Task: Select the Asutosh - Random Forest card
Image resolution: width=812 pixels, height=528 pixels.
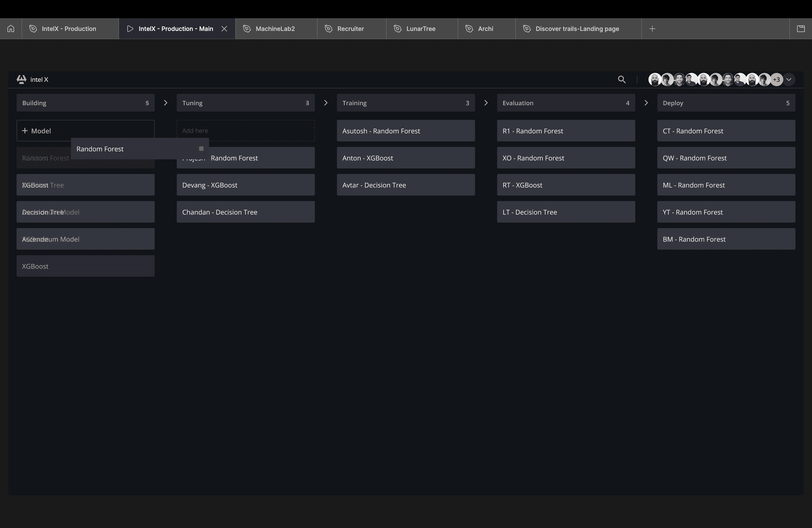Action: point(405,131)
